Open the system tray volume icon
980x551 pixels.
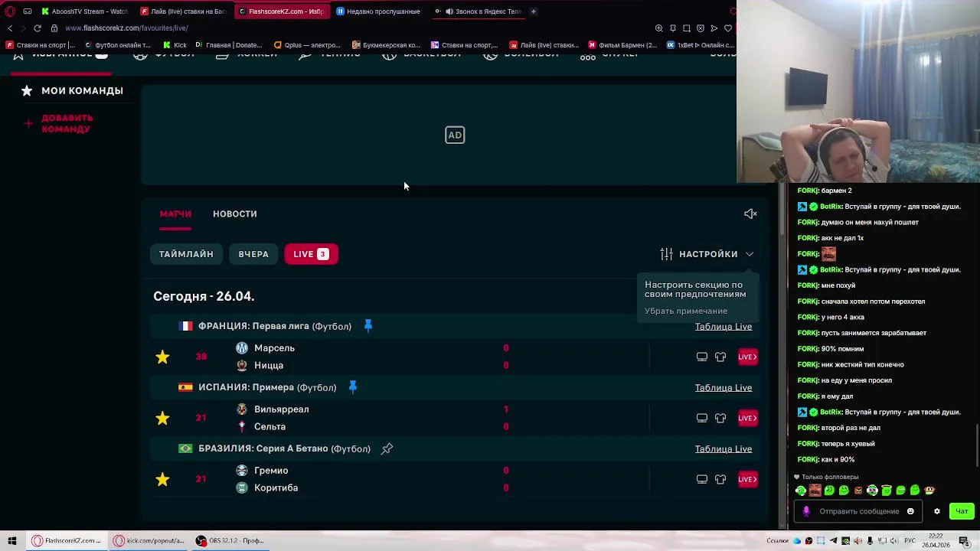(894, 541)
